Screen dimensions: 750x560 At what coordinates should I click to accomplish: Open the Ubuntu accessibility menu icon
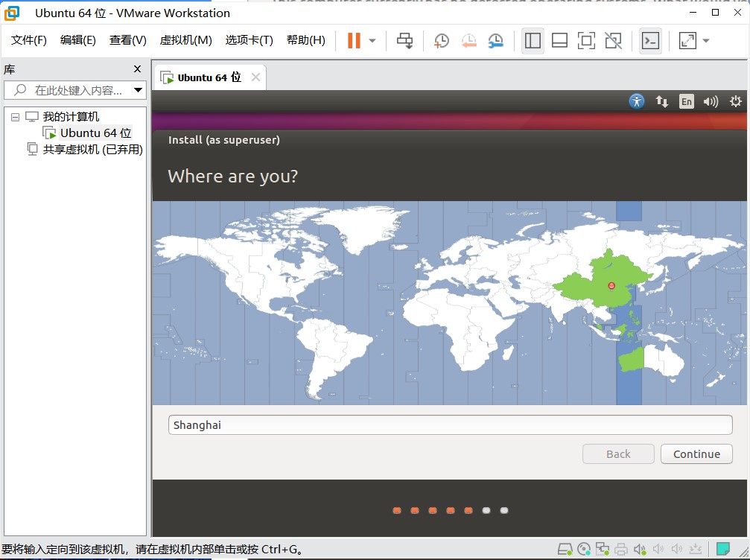636,101
